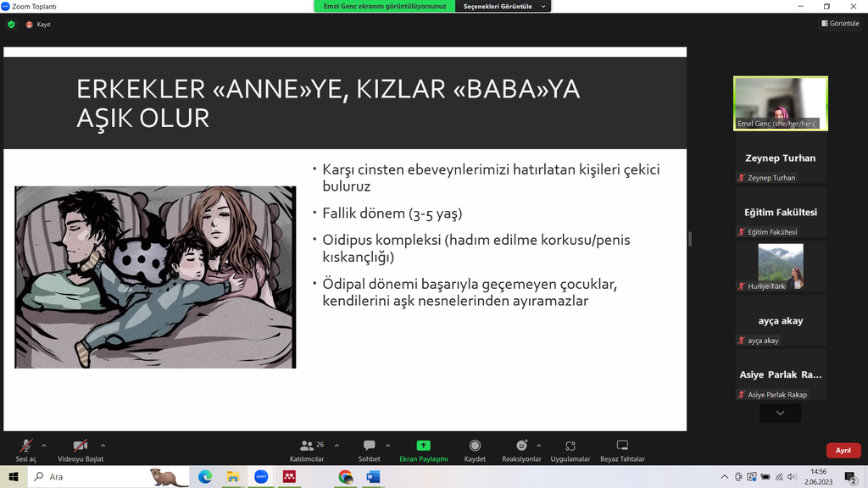Open File Explorer from taskbar
This screenshot has height=488, width=868.
pos(233,476)
